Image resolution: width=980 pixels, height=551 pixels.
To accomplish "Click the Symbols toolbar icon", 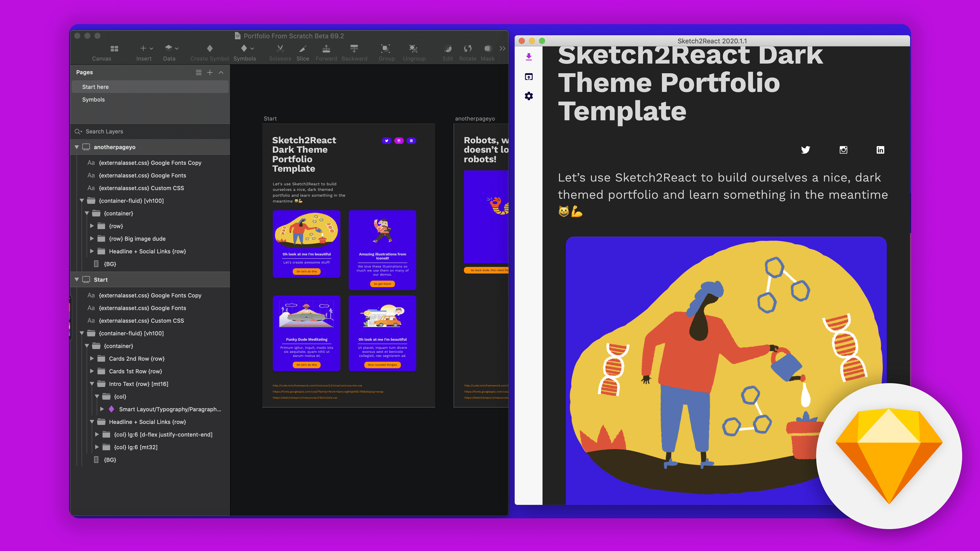I will coord(244,48).
